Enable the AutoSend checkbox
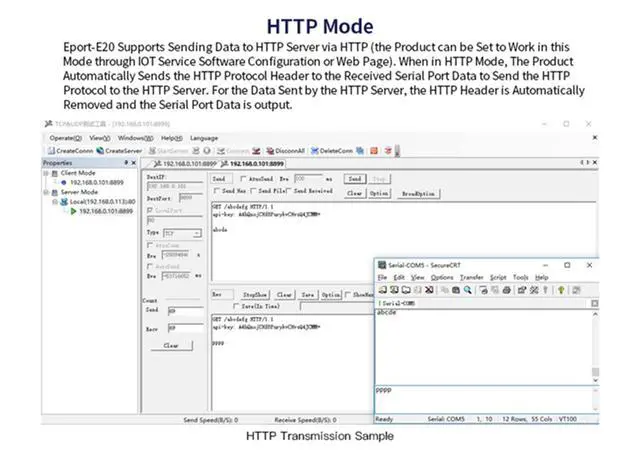The height and width of the screenshot is (463, 640). [x=242, y=178]
